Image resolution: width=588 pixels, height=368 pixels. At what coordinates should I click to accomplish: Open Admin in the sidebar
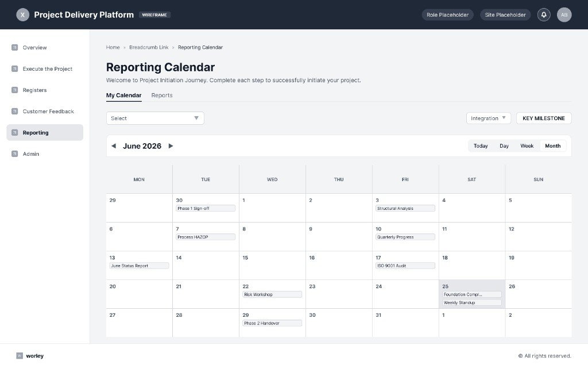click(x=45, y=154)
